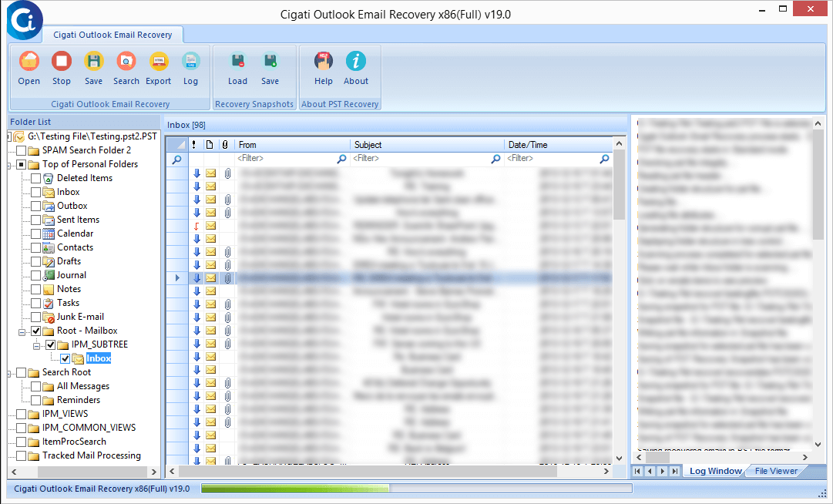Sort emails by Date/Time column
The height and width of the screenshot is (504, 833).
click(x=558, y=144)
